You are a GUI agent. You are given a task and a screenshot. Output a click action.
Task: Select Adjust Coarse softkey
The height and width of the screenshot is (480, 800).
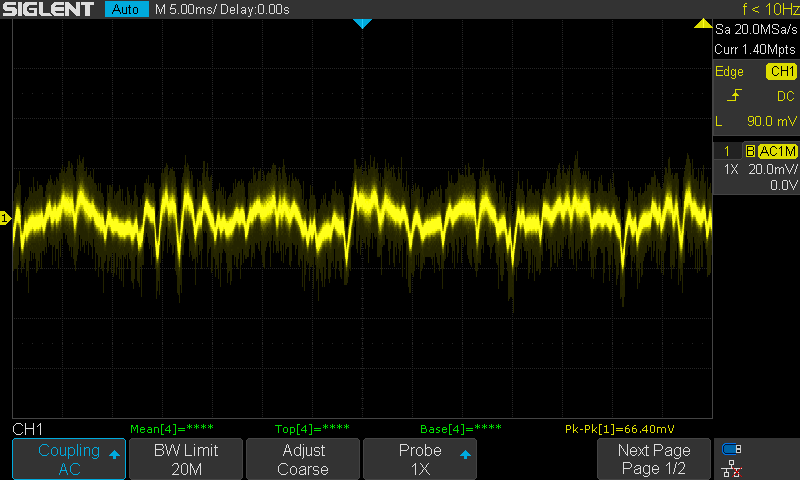[x=303, y=459]
